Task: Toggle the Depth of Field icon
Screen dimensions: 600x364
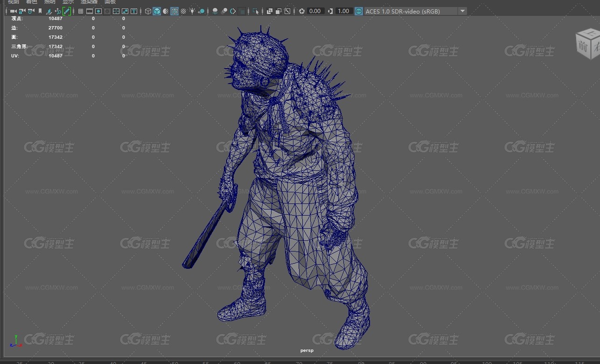Action: [243, 11]
